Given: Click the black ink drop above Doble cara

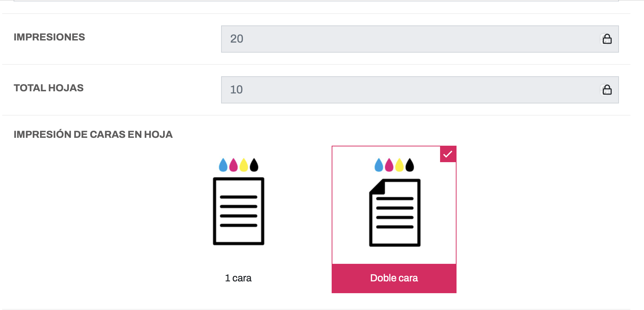Looking at the screenshot, I should pos(410,165).
